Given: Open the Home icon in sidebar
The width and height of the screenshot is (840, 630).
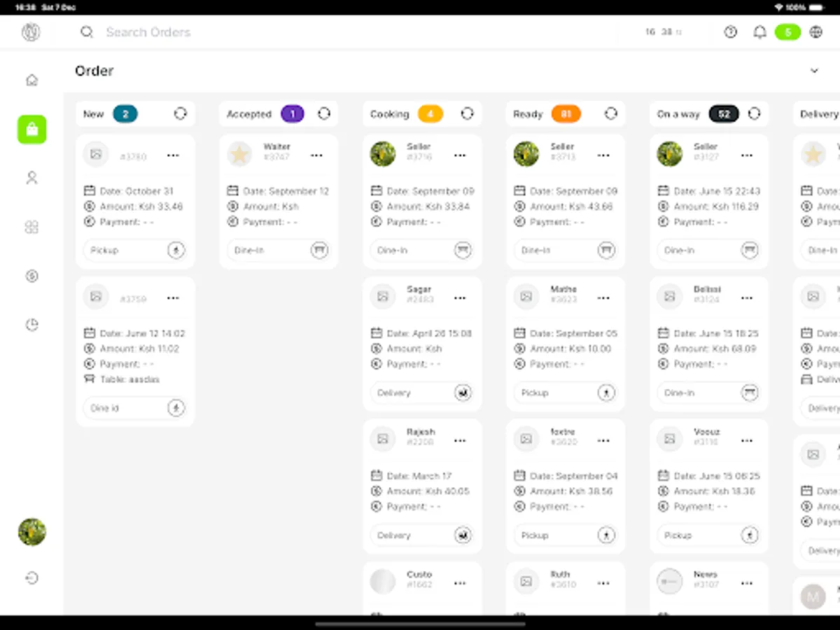Looking at the screenshot, I should (x=31, y=80).
